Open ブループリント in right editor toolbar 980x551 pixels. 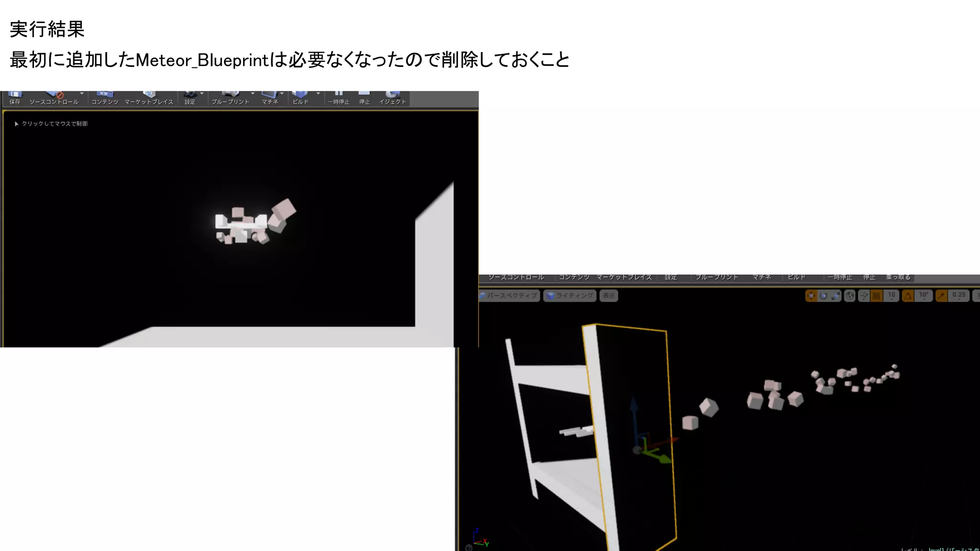(x=717, y=277)
